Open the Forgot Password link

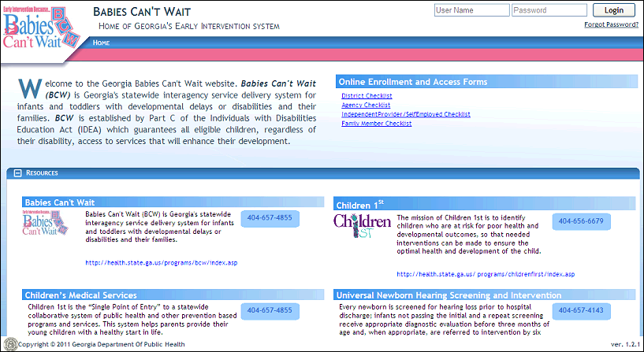pyautogui.click(x=611, y=24)
